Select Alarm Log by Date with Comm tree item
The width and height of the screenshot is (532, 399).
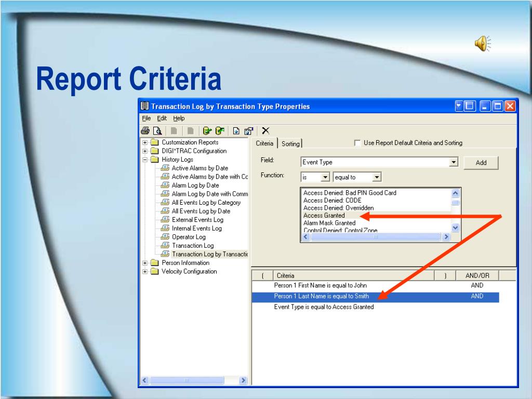pyautogui.click(x=210, y=194)
